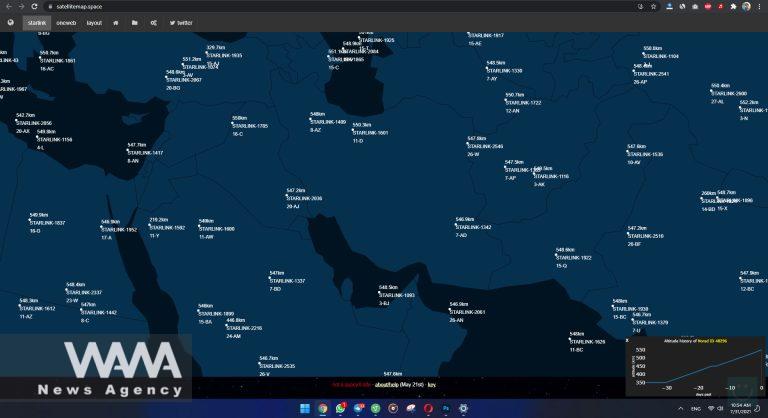Open the layout menu
768x418 pixels.
pyautogui.click(x=94, y=23)
